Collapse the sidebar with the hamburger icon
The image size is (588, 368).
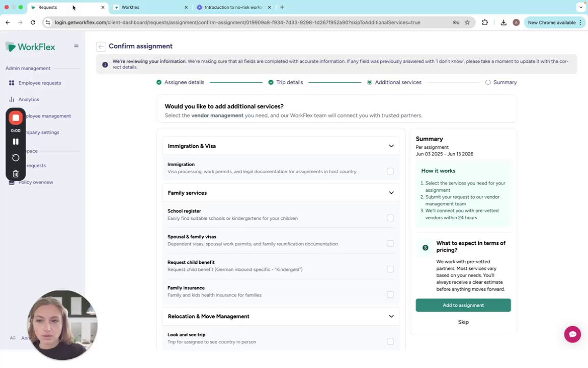click(x=76, y=46)
